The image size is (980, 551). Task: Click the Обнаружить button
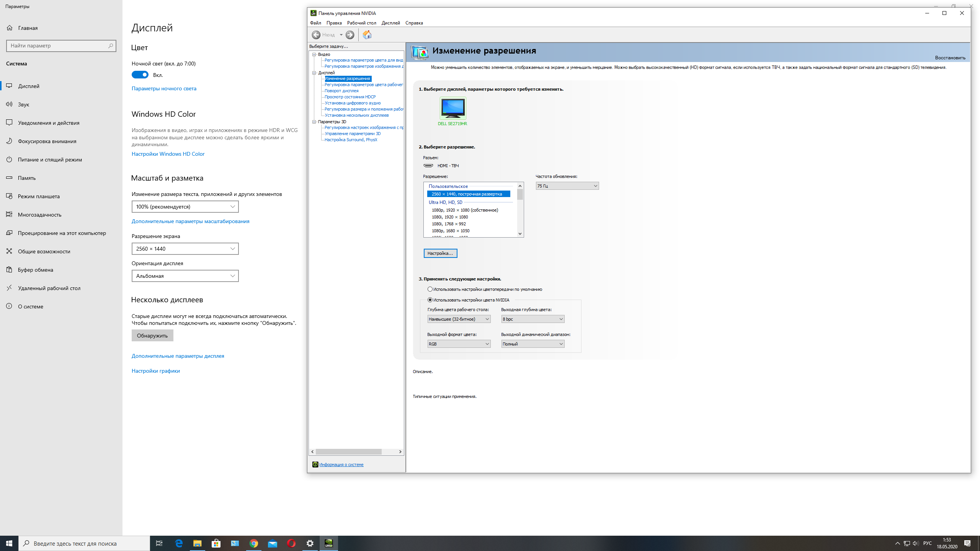[152, 336]
